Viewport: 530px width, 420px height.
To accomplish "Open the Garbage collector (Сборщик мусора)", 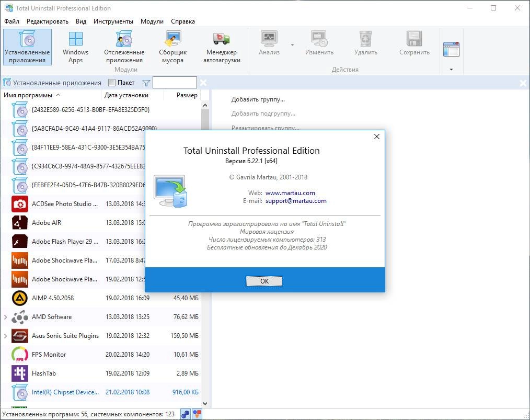I will click(172, 47).
